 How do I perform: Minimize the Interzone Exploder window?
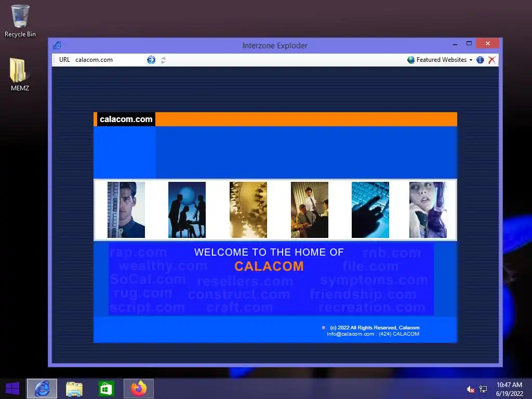point(455,44)
